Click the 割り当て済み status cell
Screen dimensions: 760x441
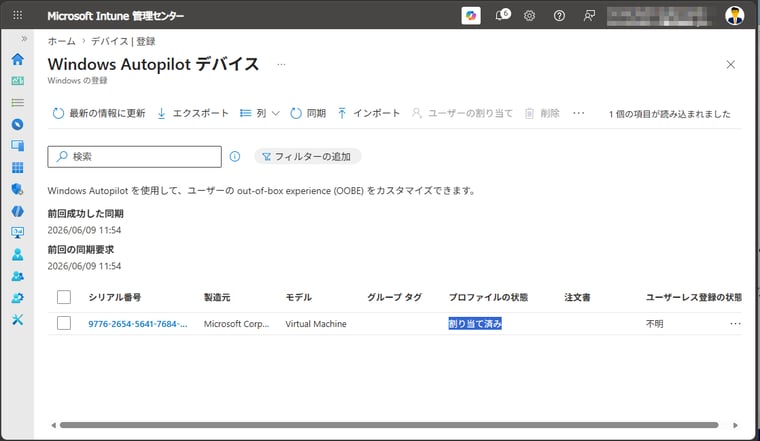(x=475, y=324)
